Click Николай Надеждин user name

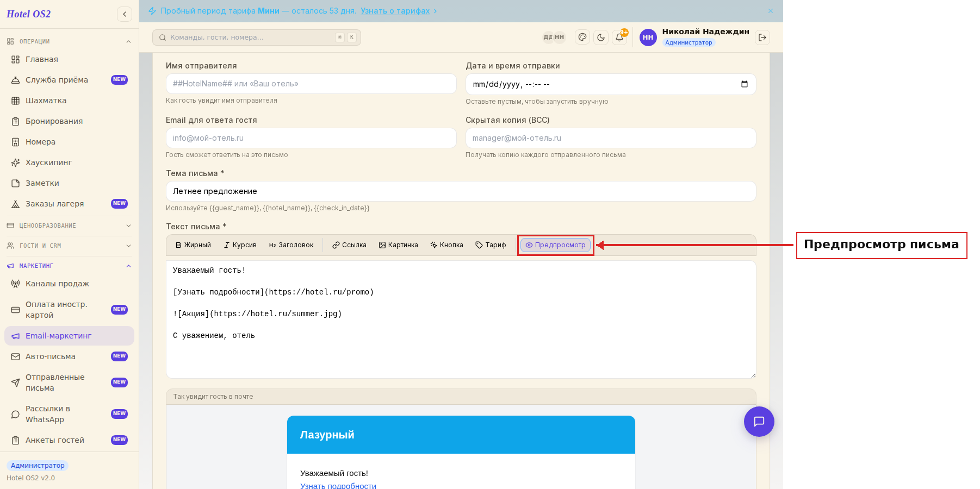(706, 32)
